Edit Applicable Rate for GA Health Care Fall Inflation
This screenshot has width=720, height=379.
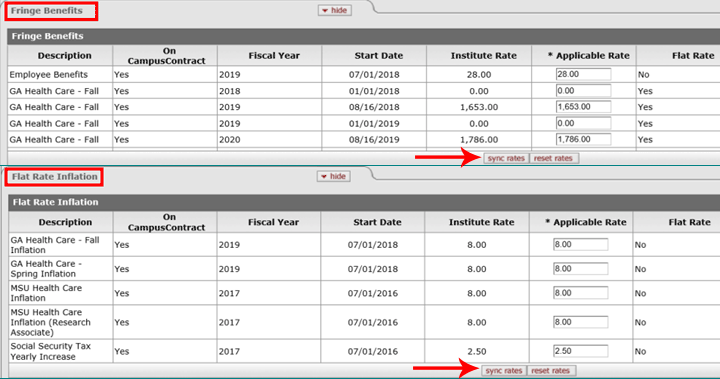click(x=580, y=244)
